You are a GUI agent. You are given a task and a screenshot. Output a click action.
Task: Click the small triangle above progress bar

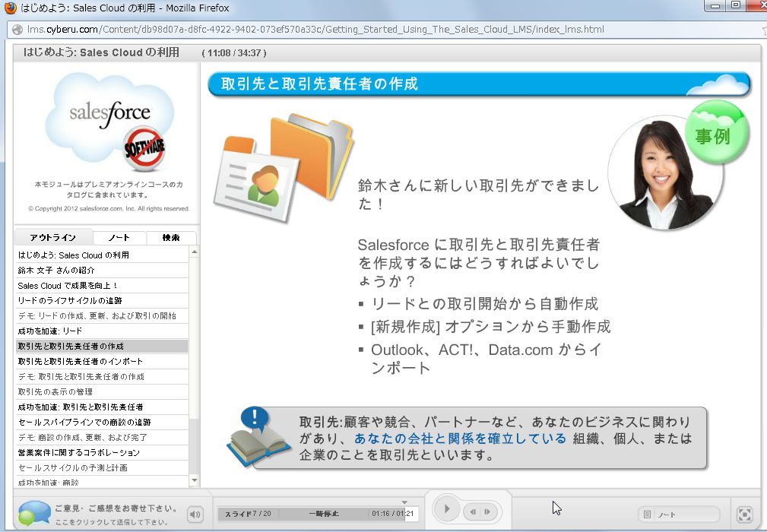pyautogui.click(x=404, y=502)
